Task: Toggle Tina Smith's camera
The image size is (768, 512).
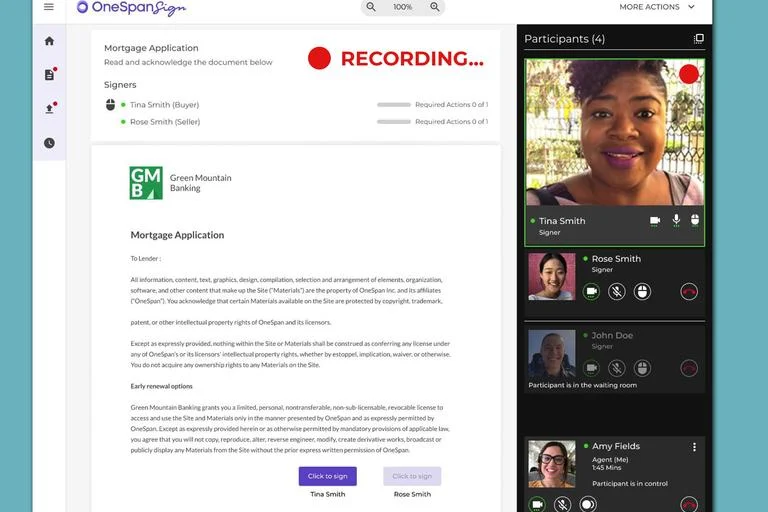Action: 655,220
